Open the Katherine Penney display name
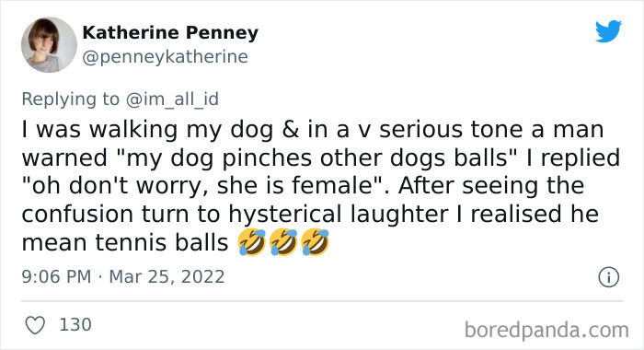The image size is (644, 350). click(x=170, y=32)
